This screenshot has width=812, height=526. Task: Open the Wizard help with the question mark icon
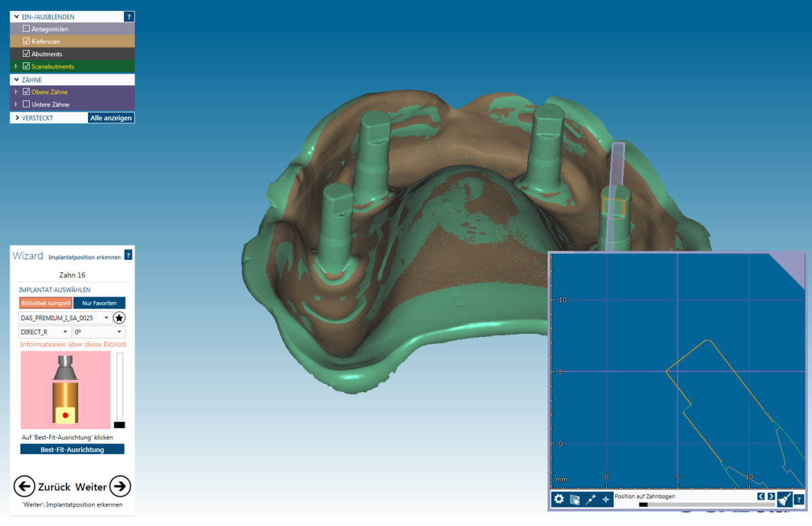pos(128,255)
